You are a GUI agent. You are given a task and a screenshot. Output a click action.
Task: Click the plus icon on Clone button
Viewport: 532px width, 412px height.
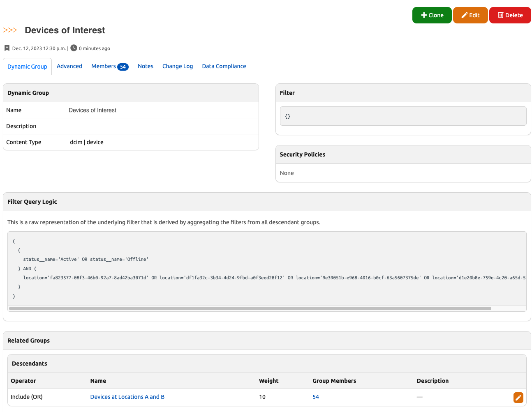pyautogui.click(x=424, y=15)
